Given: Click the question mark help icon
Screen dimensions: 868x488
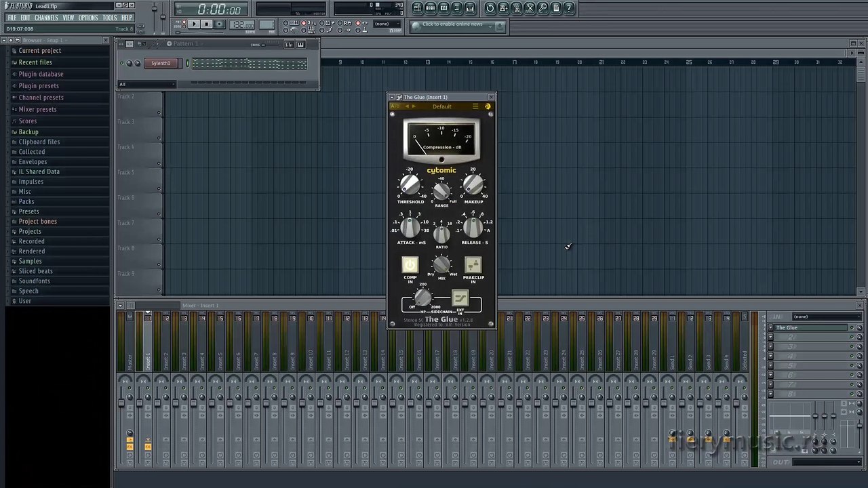Looking at the screenshot, I should 569,8.
